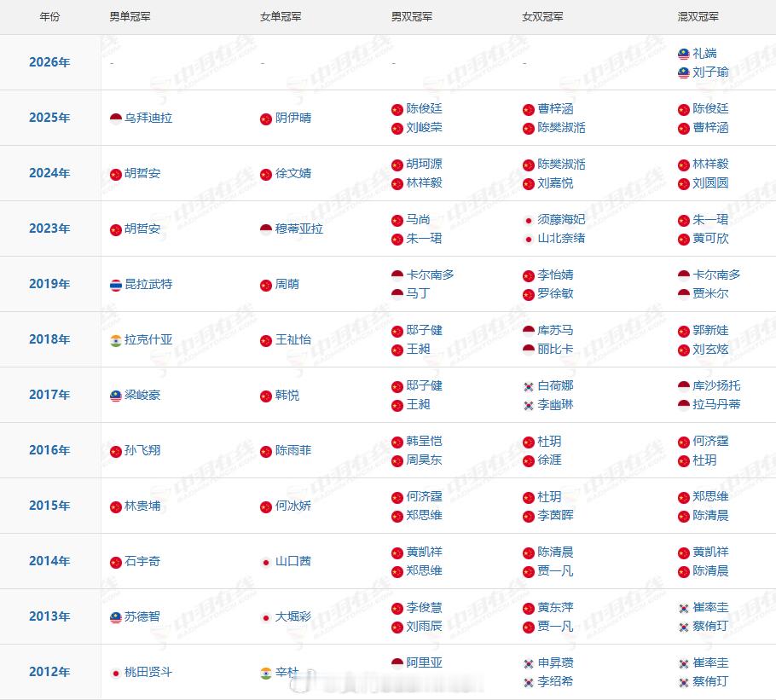The width and height of the screenshot is (776, 700).
Task: Click the Indonesia flag beside 库沙扬托
Action: pos(684,386)
